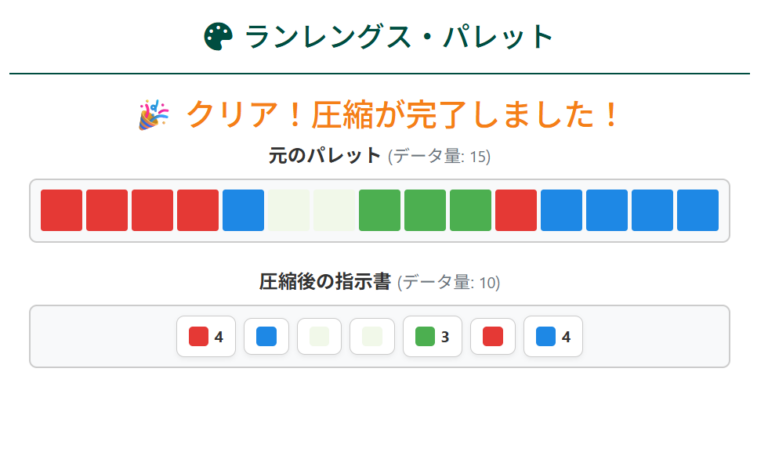Click the first red swatch in original palette
768x466 pixels.
point(61,210)
